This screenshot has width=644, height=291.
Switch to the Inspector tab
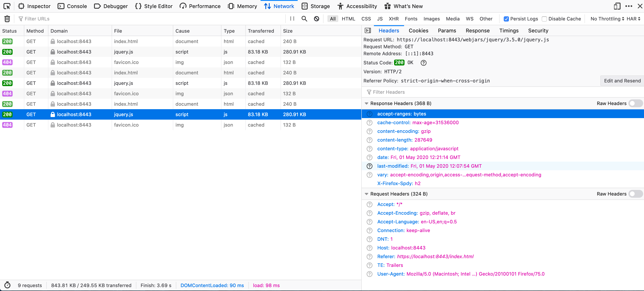click(34, 6)
